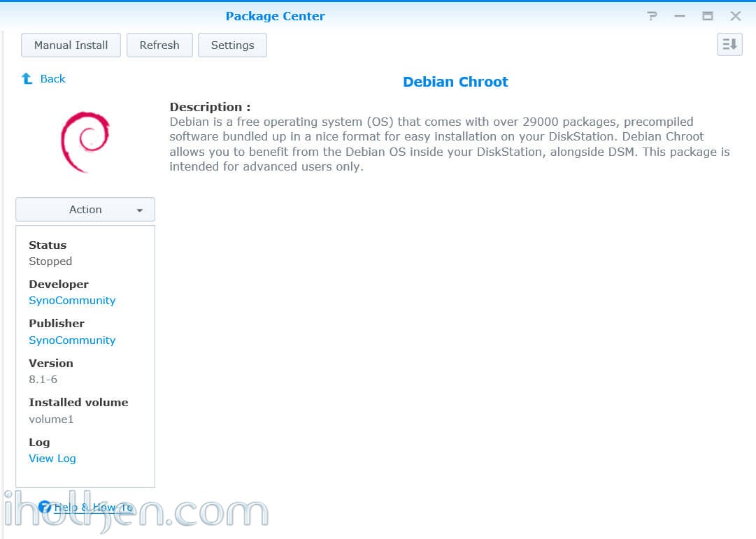Open Help & How-To link
This screenshot has height=539, width=756.
[x=94, y=507]
